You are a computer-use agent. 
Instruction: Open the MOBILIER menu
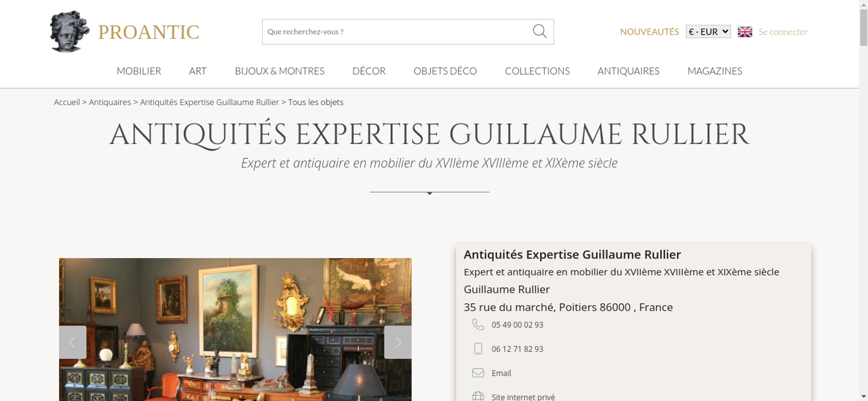(x=139, y=71)
